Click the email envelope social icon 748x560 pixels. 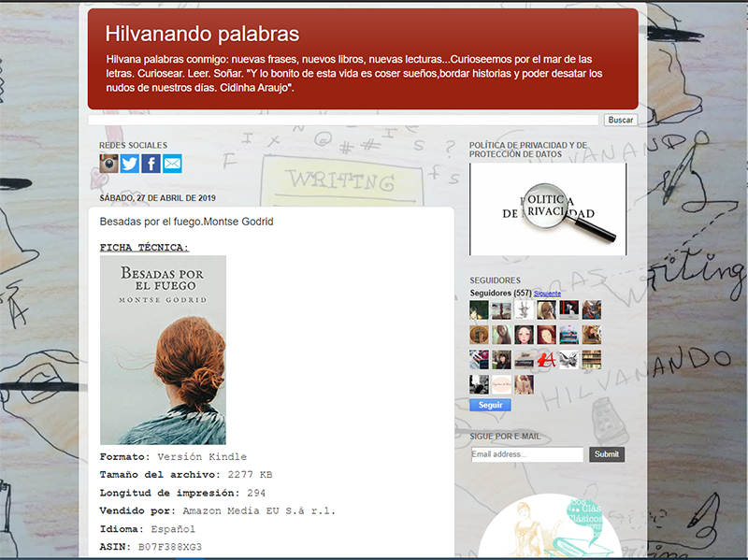tap(172, 164)
